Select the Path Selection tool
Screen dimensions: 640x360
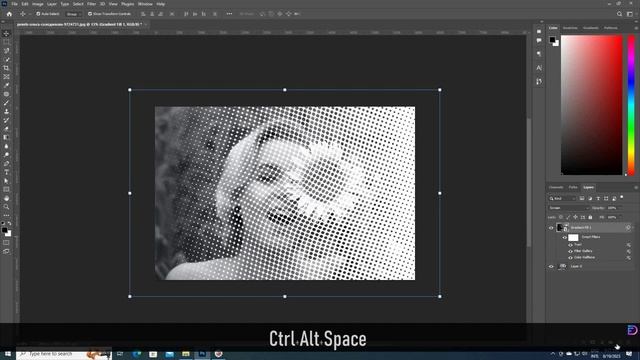tap(6, 181)
